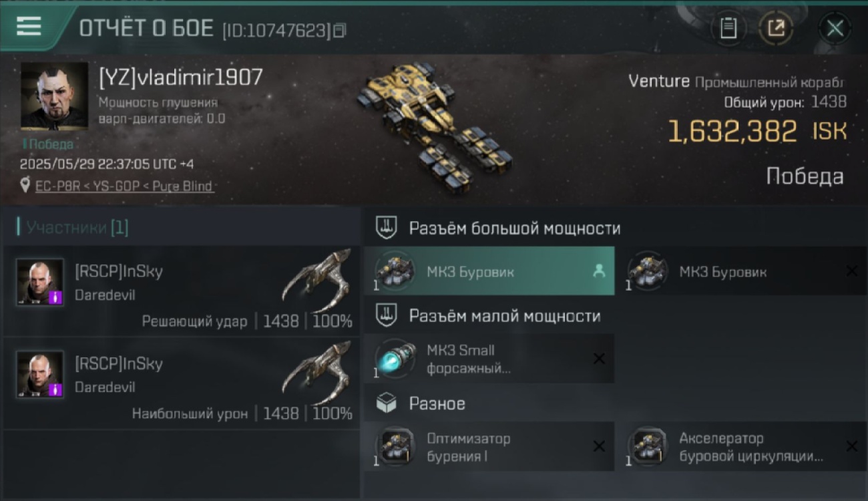Click Оптимизатор бурения I item
The height and width of the screenshot is (501, 868).
[489, 447]
